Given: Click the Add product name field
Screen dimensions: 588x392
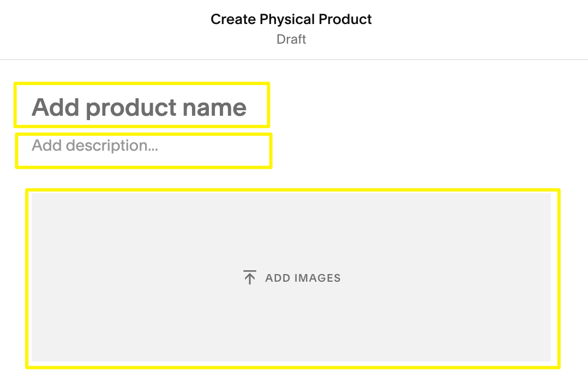Looking at the screenshot, I should click(x=139, y=107).
